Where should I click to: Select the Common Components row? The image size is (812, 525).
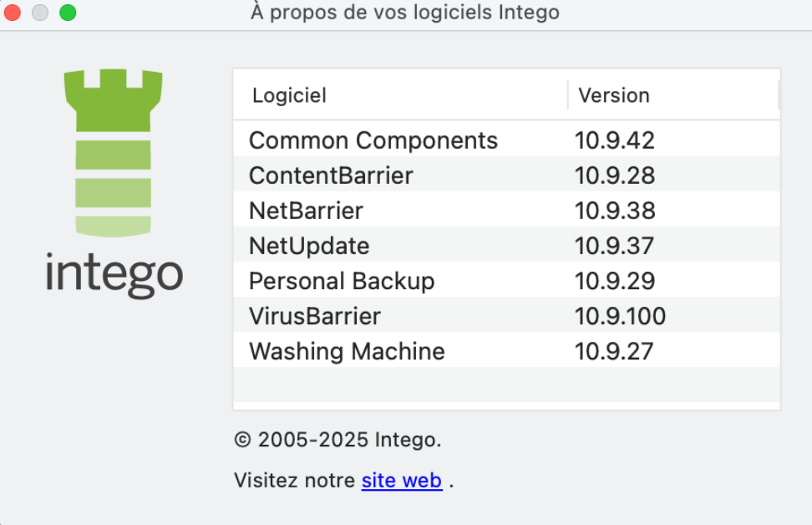[373, 140]
